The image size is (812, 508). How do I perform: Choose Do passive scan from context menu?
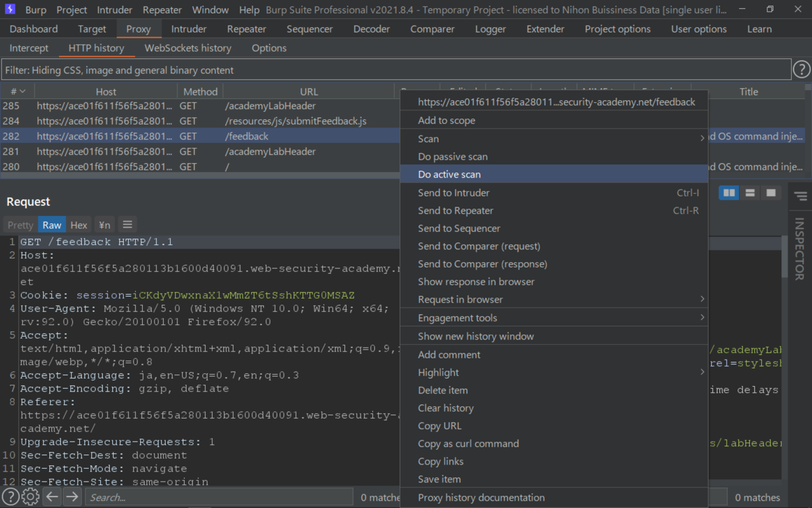click(x=554, y=156)
